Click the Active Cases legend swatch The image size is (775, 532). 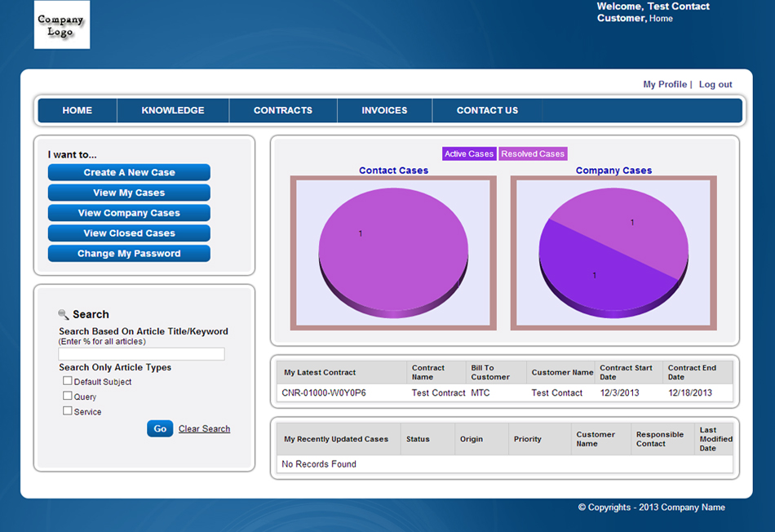(x=469, y=154)
